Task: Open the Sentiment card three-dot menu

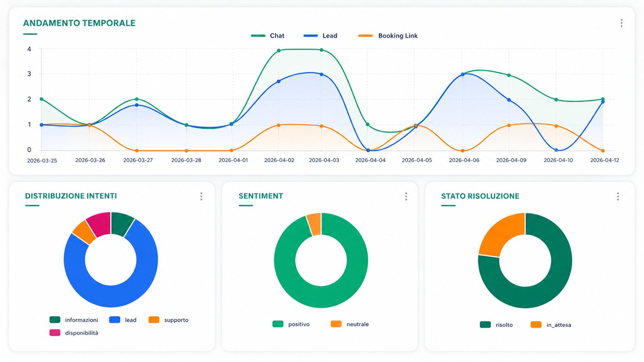Action: point(406,196)
